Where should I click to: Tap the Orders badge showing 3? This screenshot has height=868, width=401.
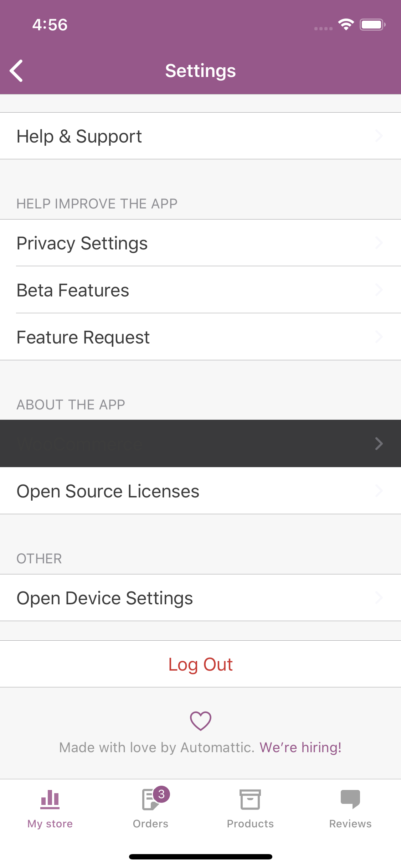(x=161, y=794)
